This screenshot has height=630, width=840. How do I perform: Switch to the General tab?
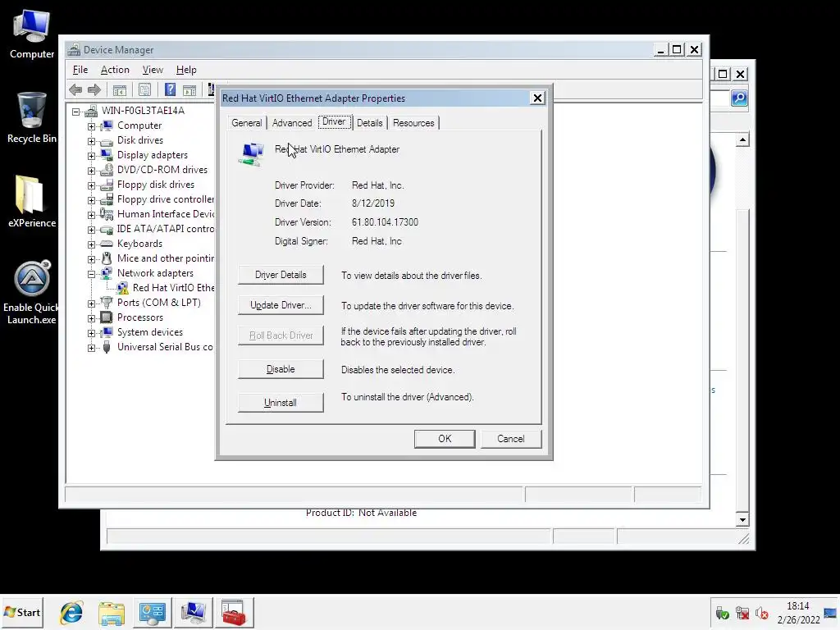pyautogui.click(x=246, y=123)
